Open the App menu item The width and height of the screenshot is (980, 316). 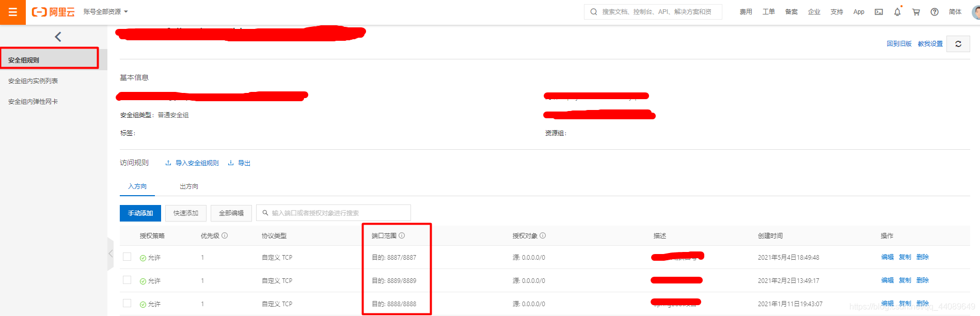click(x=859, y=12)
